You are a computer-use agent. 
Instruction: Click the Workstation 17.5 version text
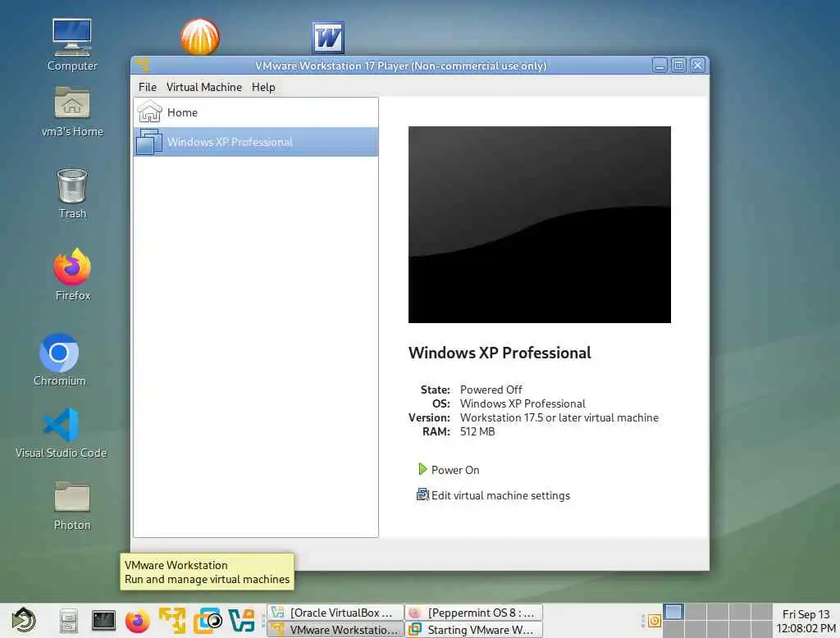(559, 417)
